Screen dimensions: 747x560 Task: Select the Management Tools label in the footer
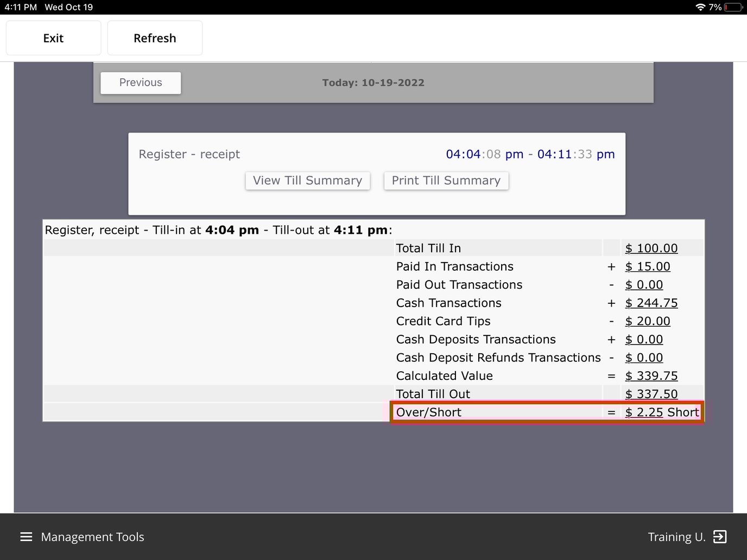tap(92, 537)
